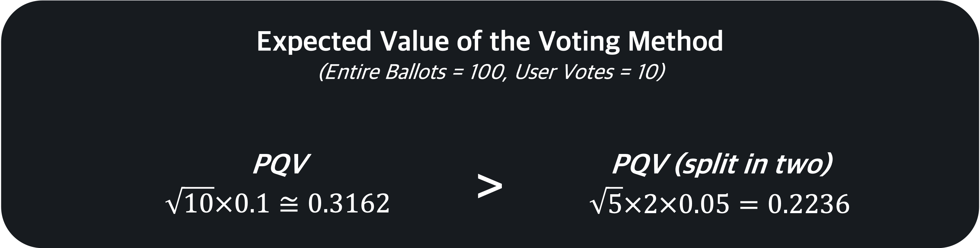Click the 0.05 factor in the right formula
Viewport: 980px width, 248px height.
click(x=704, y=204)
